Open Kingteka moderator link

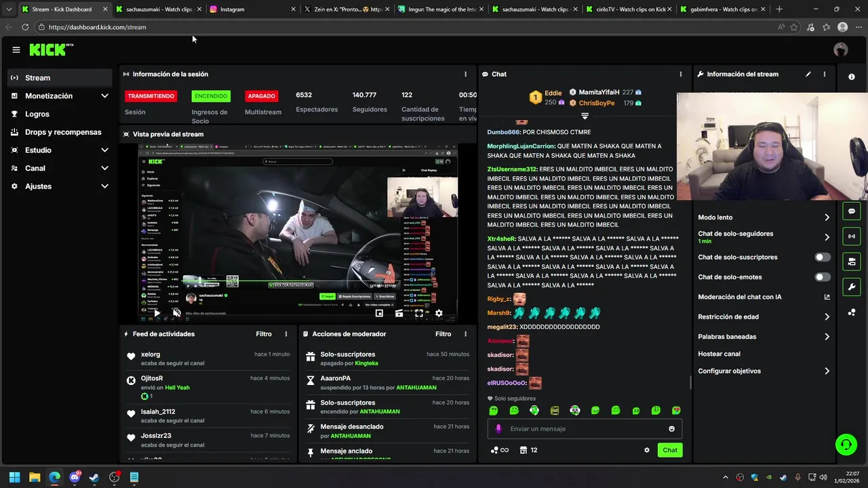pyautogui.click(x=366, y=363)
